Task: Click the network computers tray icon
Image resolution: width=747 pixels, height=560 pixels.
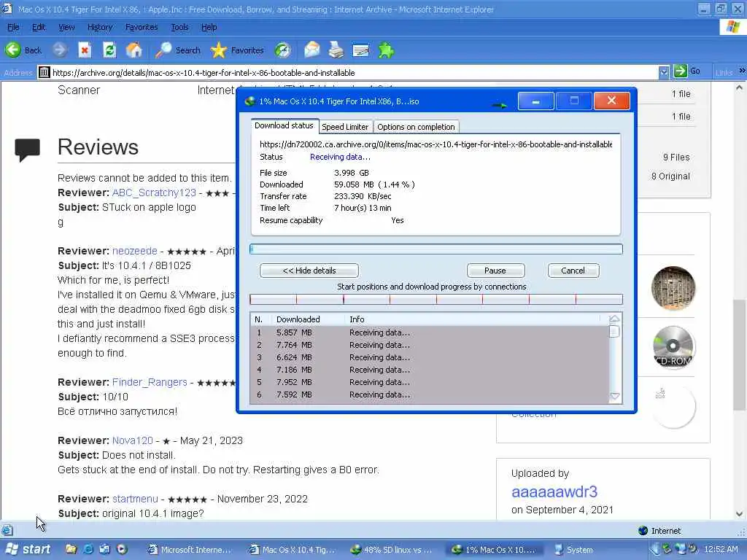Action: 681,549
